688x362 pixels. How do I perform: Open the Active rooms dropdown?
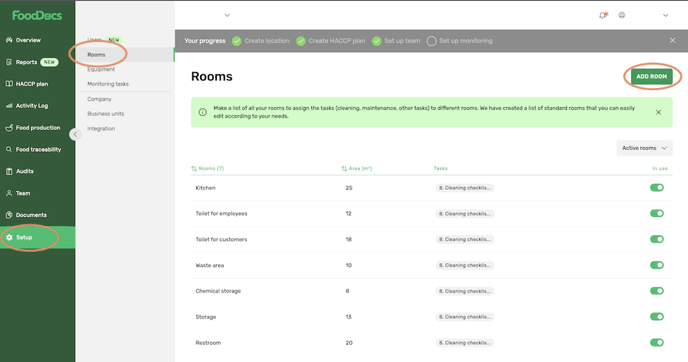(x=644, y=148)
